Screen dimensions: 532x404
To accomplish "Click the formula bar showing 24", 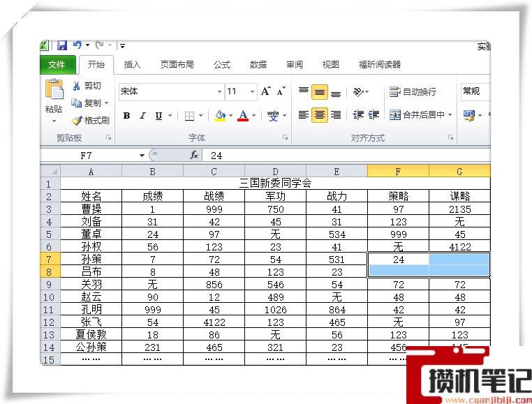I will 347,156.
